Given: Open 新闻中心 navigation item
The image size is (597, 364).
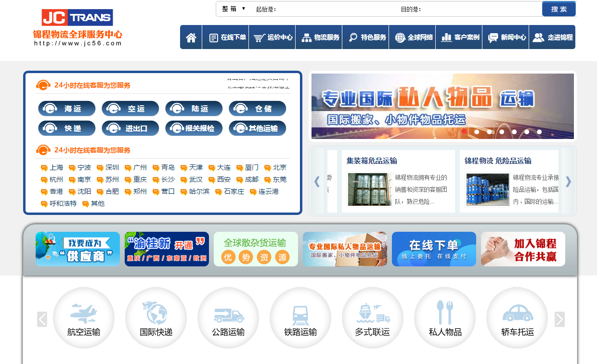Looking at the screenshot, I should point(506,37).
